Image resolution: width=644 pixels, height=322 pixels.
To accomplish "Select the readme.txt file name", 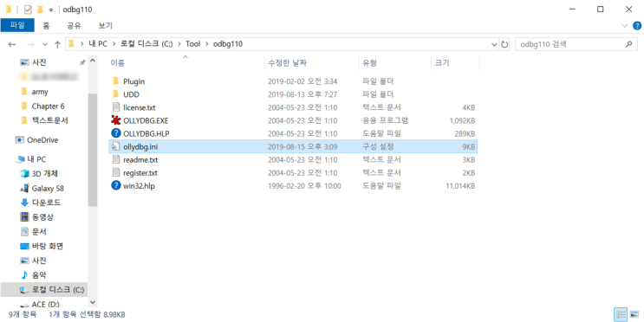I will [140, 160].
